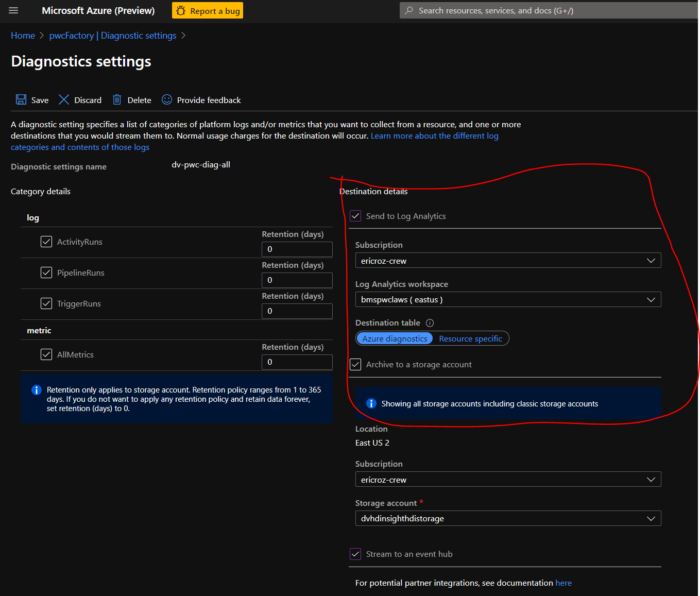Open pwcFactory Diagnostic settings breadcrumb

point(113,36)
